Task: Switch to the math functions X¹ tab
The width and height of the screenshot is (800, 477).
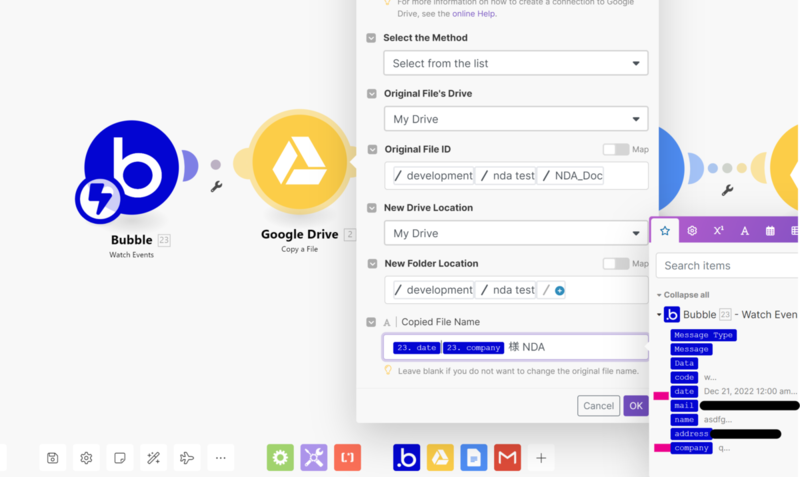Action: [718, 231]
